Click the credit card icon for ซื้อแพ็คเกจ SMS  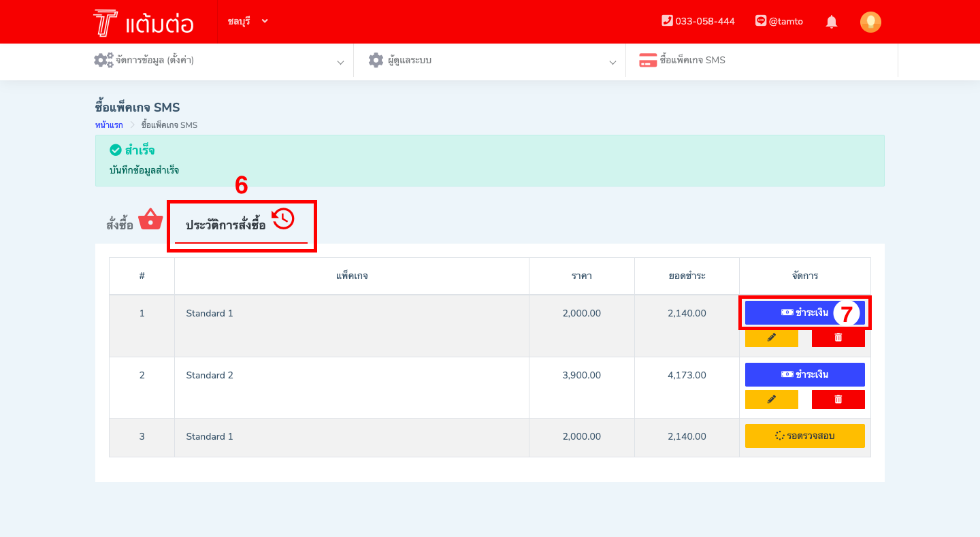point(648,60)
